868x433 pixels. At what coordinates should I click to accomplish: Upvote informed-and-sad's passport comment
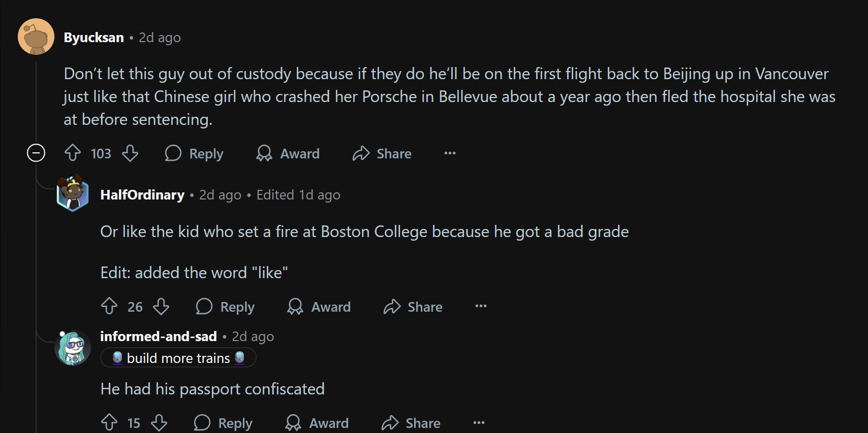coord(109,422)
